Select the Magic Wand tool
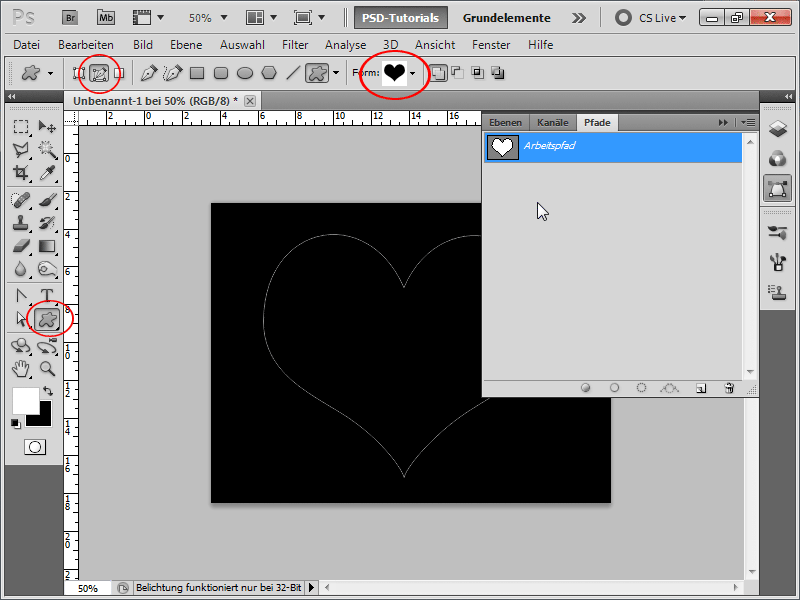This screenshot has width=800, height=600. [x=47, y=149]
